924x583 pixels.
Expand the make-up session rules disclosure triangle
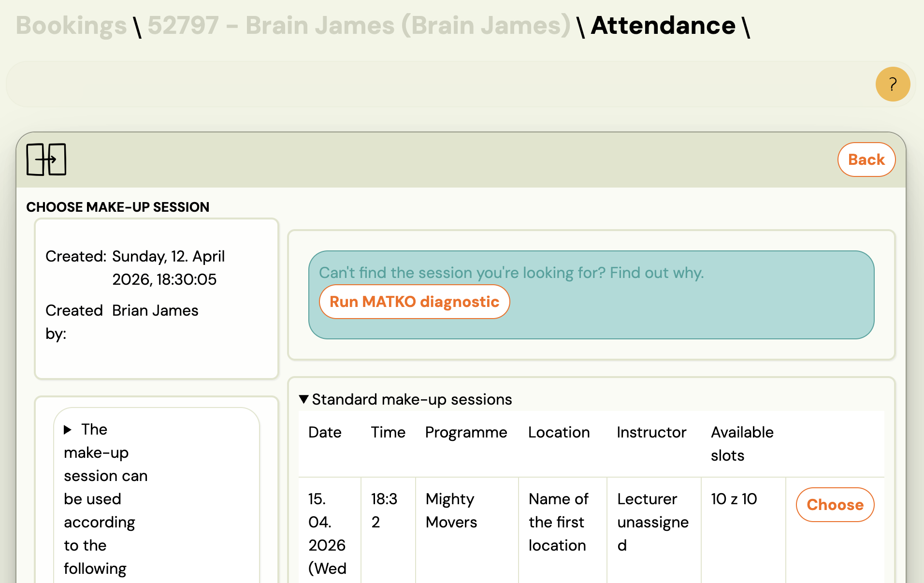click(68, 430)
